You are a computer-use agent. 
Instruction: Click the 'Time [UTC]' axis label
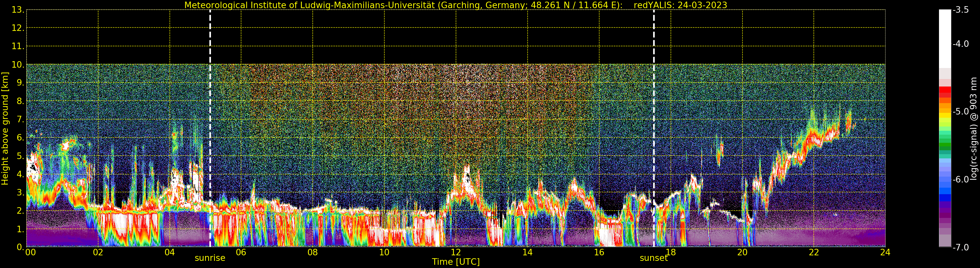(456, 262)
